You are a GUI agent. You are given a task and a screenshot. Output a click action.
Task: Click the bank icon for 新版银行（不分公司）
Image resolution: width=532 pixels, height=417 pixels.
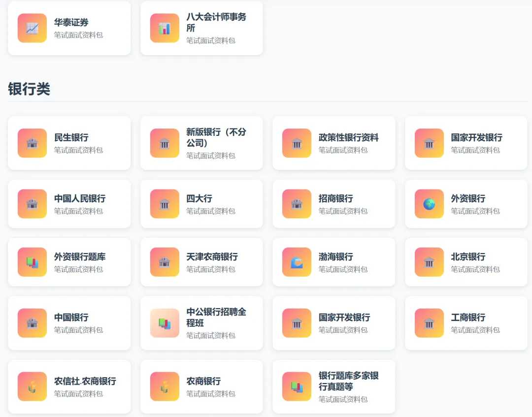point(165,143)
